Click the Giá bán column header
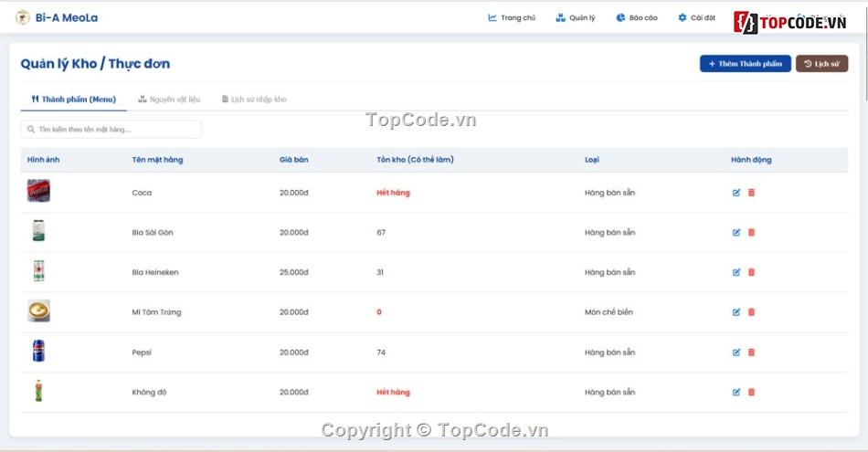 click(x=294, y=160)
